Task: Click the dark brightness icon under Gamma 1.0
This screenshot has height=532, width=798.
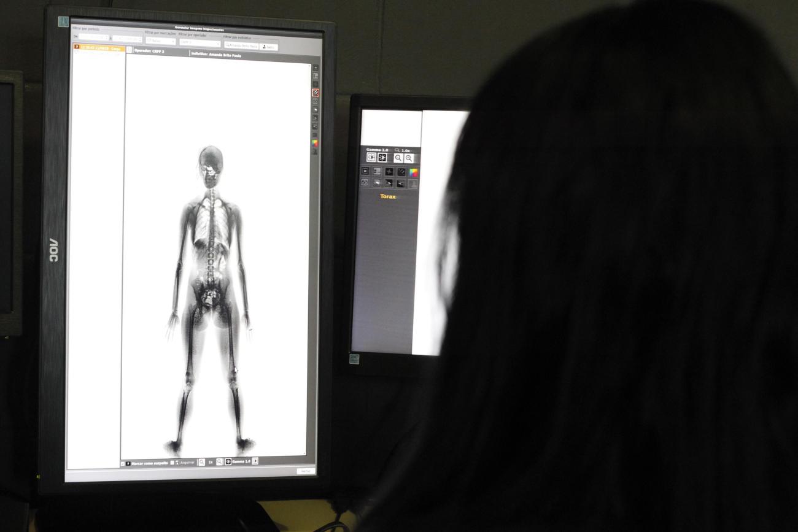Action: pos(382,158)
